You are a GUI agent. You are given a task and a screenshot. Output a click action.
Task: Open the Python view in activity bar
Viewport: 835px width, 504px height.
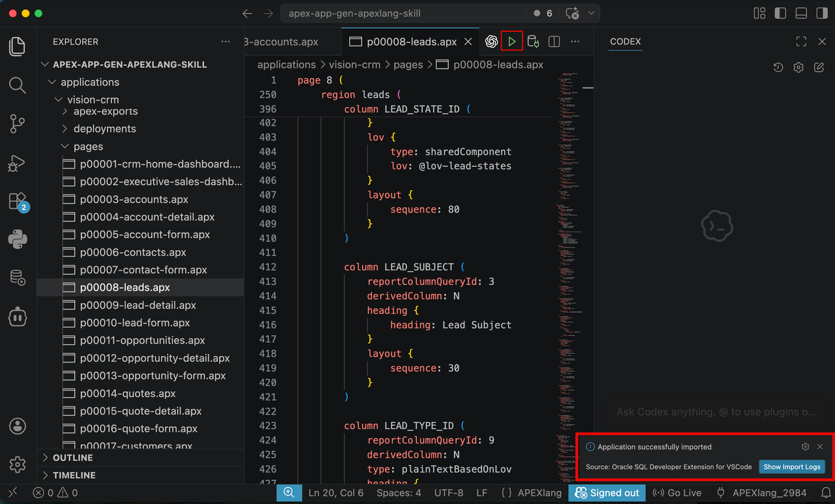tap(18, 239)
